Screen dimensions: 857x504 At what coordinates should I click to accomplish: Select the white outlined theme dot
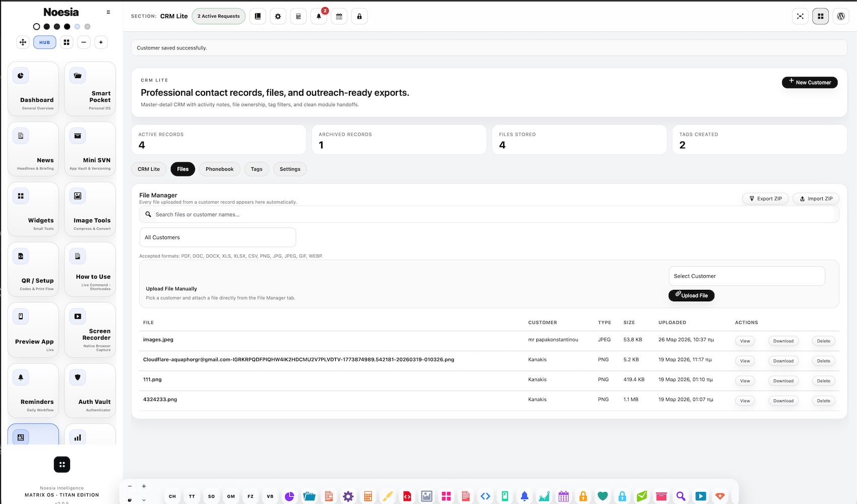pyautogui.click(x=36, y=27)
